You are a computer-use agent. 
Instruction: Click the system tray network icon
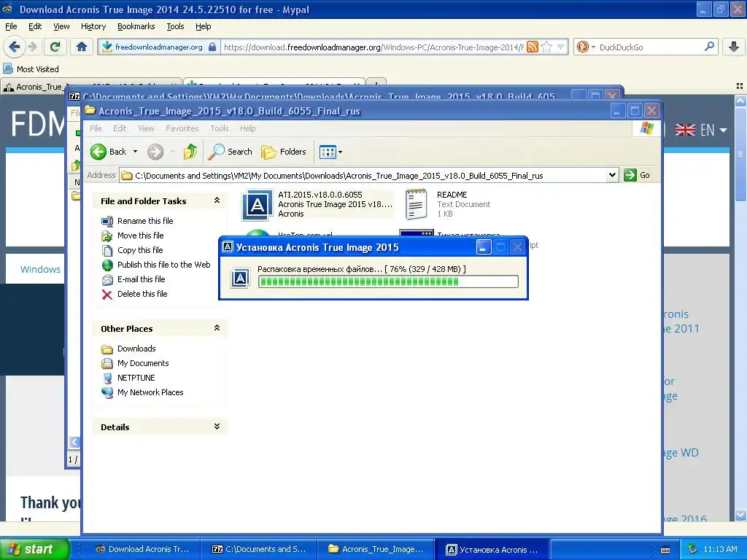693,549
